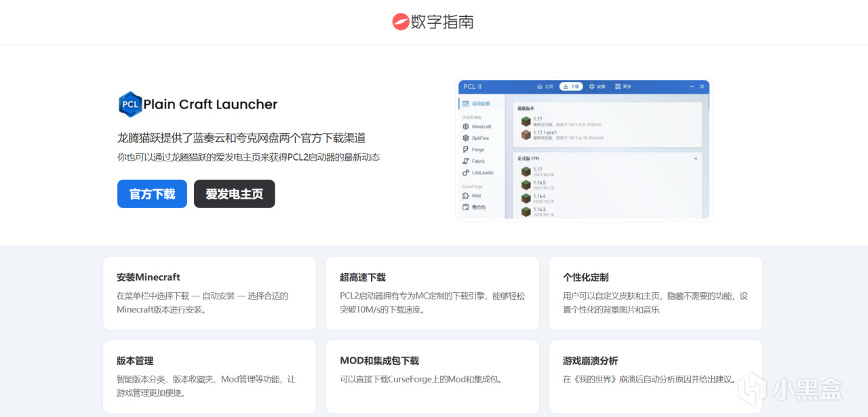Click the 版本管理 feature card title
Screen dimensions: 868x417
135,361
